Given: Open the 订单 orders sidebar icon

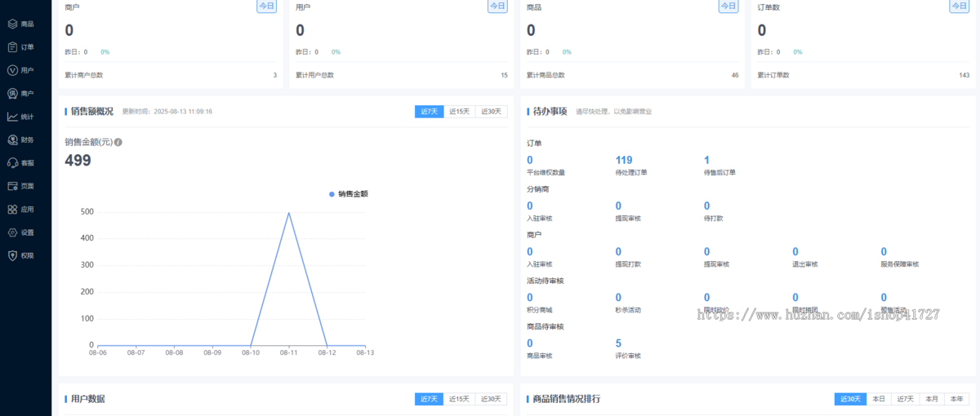Looking at the screenshot, I should (x=13, y=46).
